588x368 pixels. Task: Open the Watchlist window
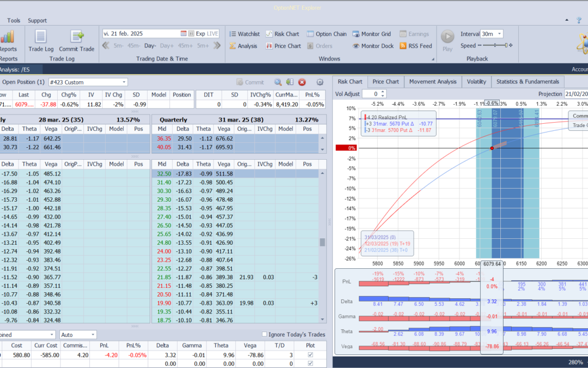point(244,34)
